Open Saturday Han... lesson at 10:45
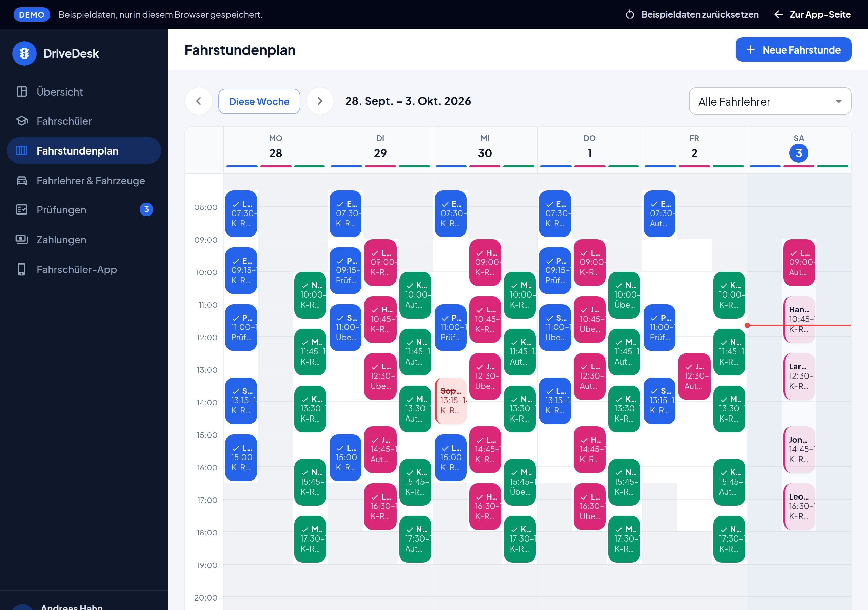Image resolution: width=868 pixels, height=610 pixels. 799,319
